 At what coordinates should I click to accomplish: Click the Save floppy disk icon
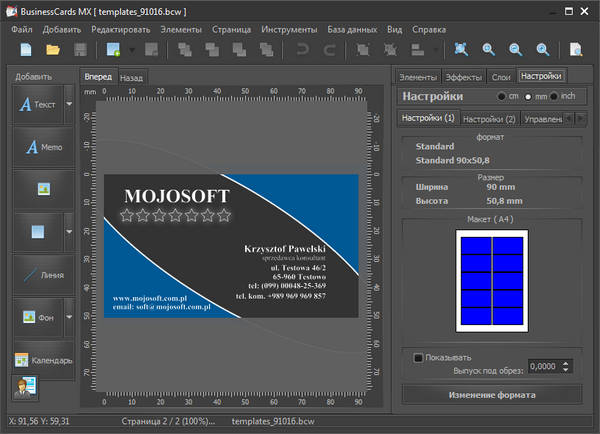(x=80, y=50)
